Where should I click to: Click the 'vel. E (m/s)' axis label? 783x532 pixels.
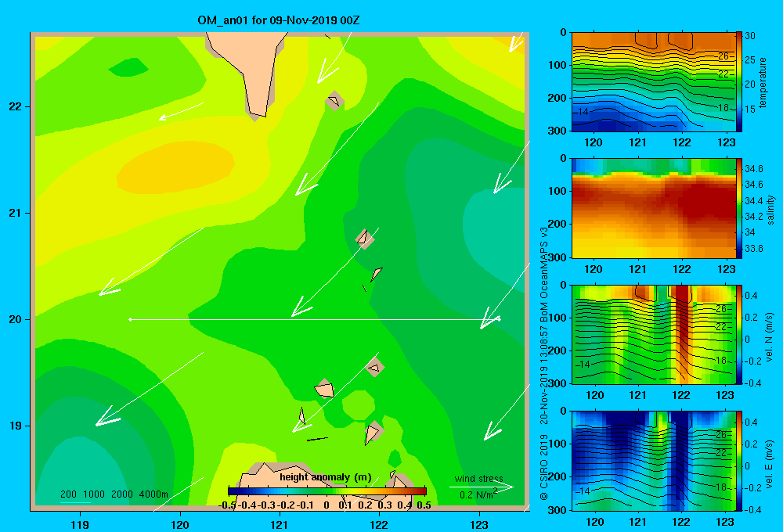point(770,464)
